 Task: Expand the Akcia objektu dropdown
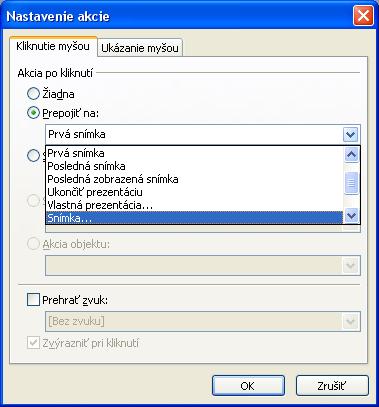(x=351, y=265)
